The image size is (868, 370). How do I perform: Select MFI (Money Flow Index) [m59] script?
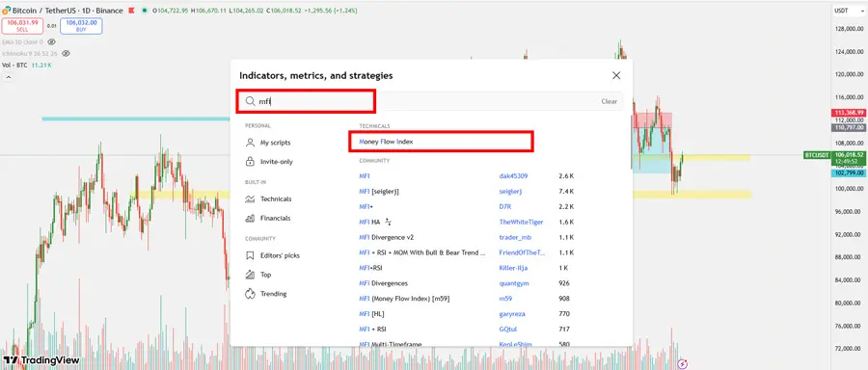pos(404,299)
